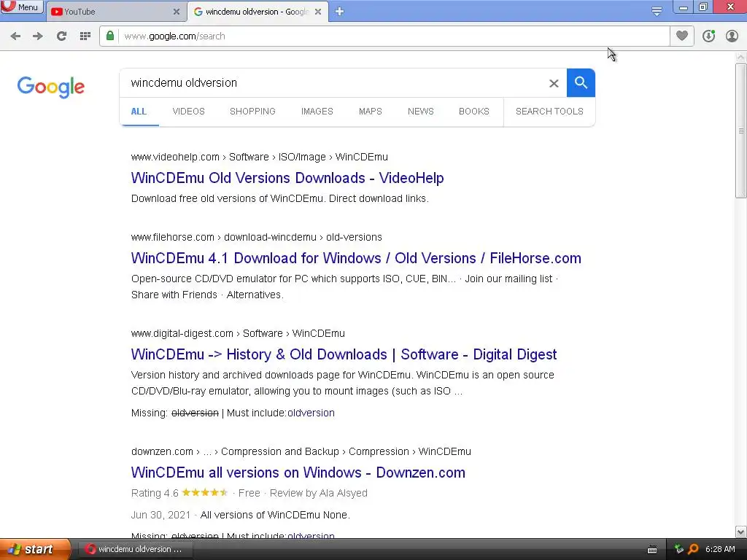
Task: Click the blue magnifier search button
Action: coord(581,83)
